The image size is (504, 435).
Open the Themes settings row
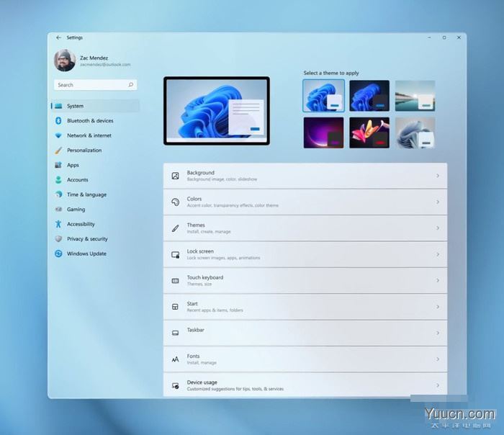(x=305, y=228)
